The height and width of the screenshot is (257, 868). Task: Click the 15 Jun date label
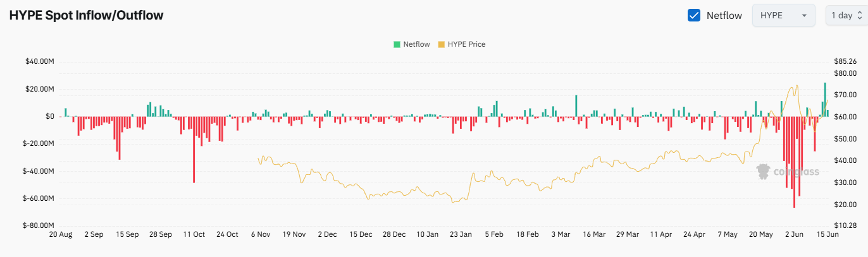click(x=827, y=234)
